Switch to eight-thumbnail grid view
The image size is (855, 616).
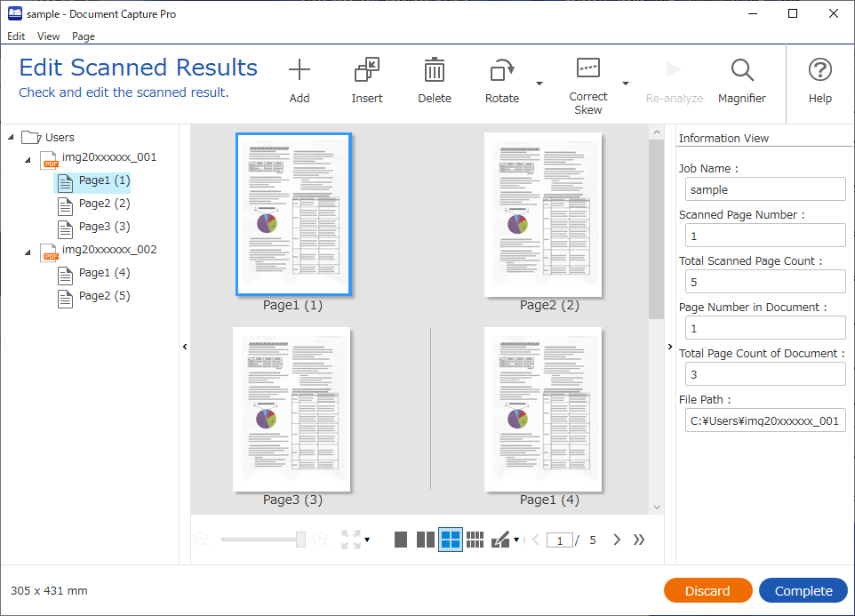pos(475,540)
